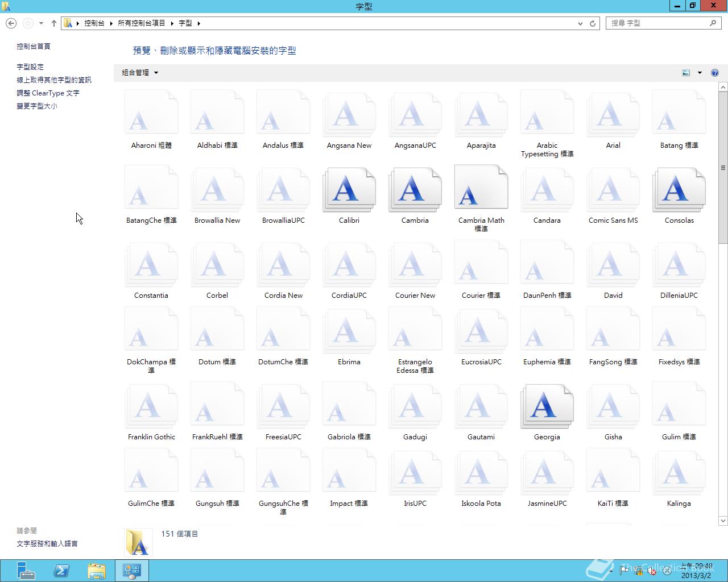The image size is (728, 582).
Task: Select the KaiTi 標準 font icon
Action: pyautogui.click(x=613, y=471)
